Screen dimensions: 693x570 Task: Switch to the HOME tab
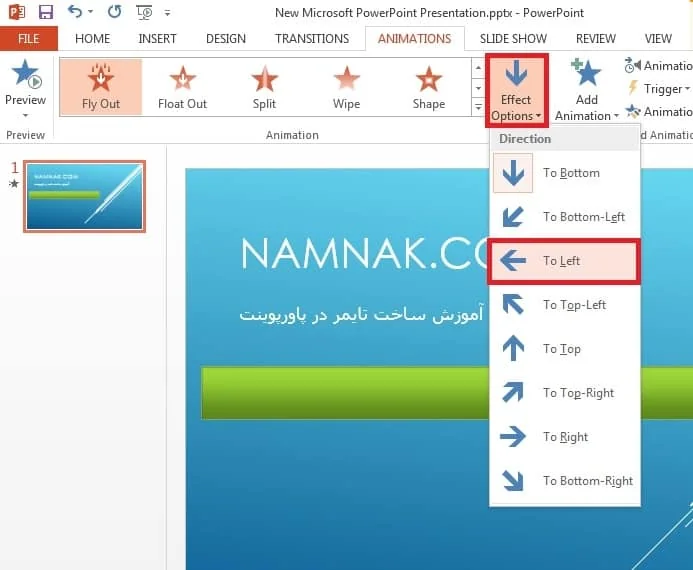coord(92,39)
